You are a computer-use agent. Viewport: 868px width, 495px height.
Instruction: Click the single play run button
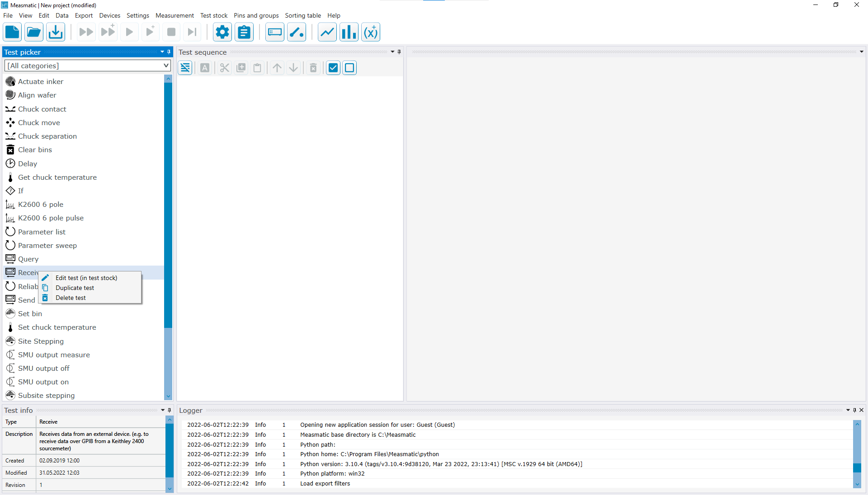pyautogui.click(x=129, y=32)
